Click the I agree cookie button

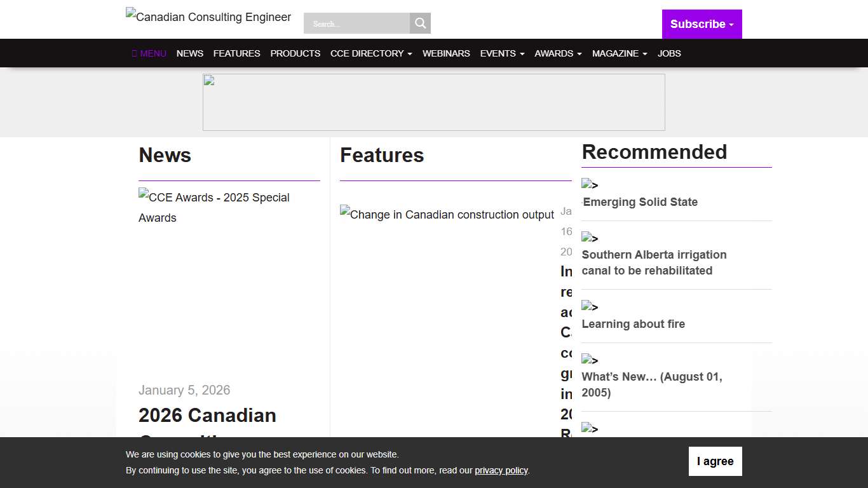coord(715,461)
